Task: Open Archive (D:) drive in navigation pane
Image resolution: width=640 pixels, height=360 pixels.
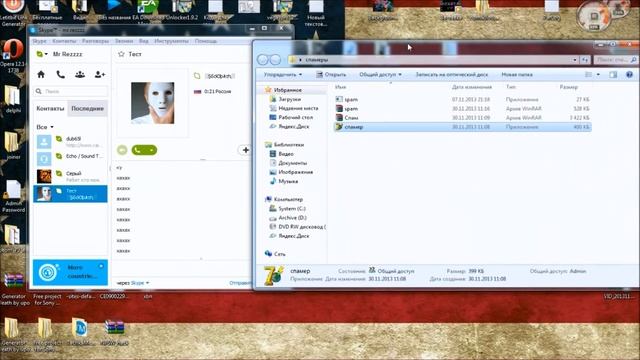Action: tap(292, 218)
